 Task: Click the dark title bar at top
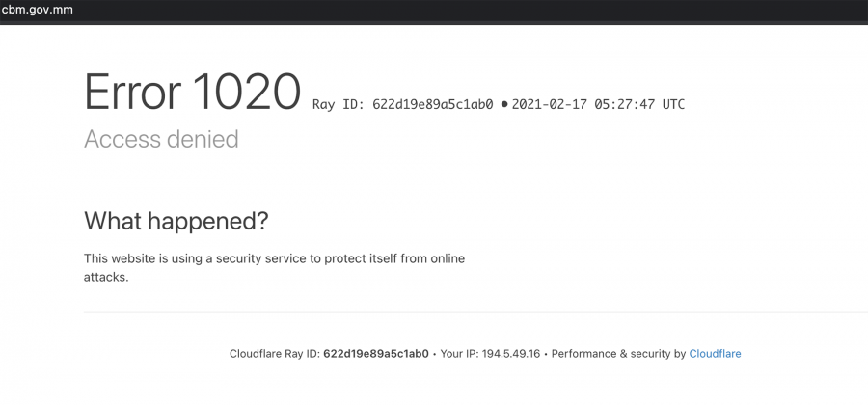click(434, 11)
